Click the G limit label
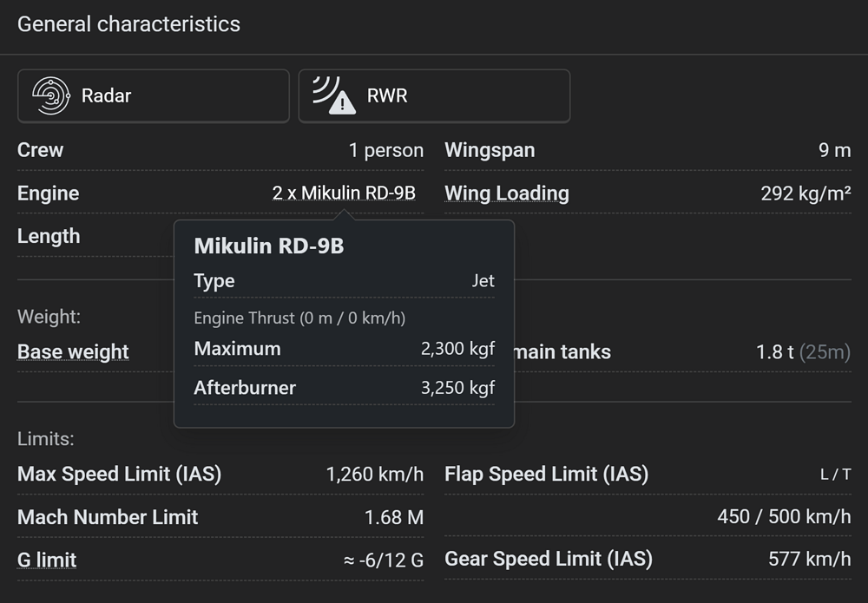Screen dimensions: 868x603 click(47, 560)
